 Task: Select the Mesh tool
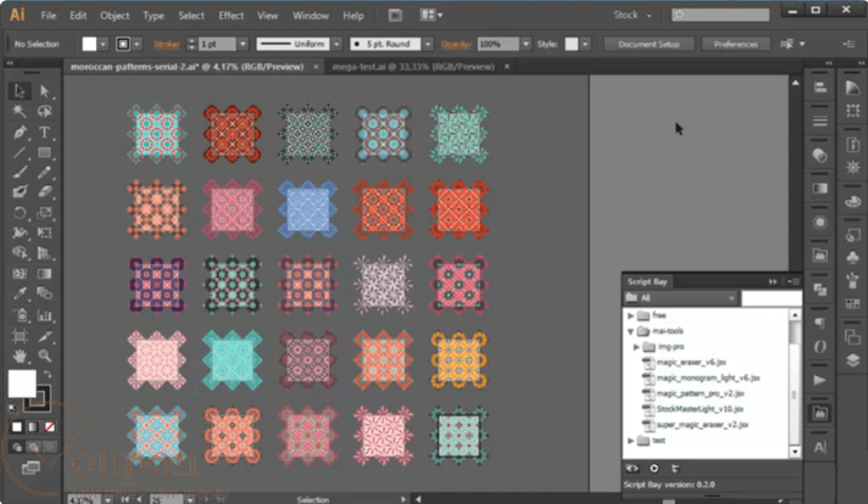(19, 273)
